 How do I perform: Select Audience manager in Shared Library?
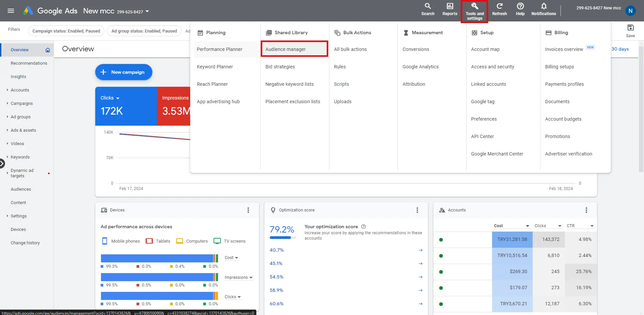pyautogui.click(x=294, y=49)
